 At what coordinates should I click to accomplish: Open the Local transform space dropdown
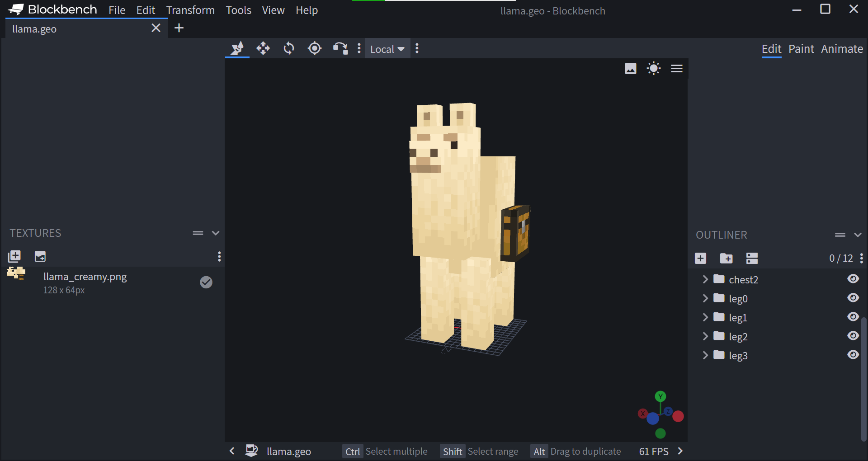tap(387, 49)
